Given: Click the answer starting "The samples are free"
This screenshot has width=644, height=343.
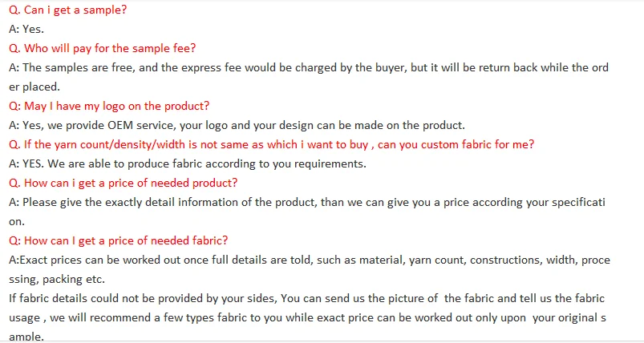Looking at the screenshot, I should (x=309, y=68).
